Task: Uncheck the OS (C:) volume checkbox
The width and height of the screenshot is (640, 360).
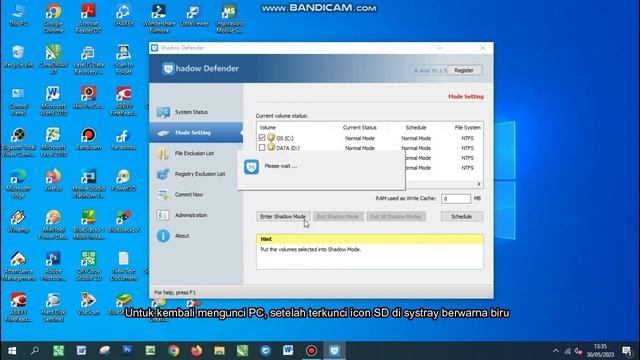Action: click(x=262, y=138)
